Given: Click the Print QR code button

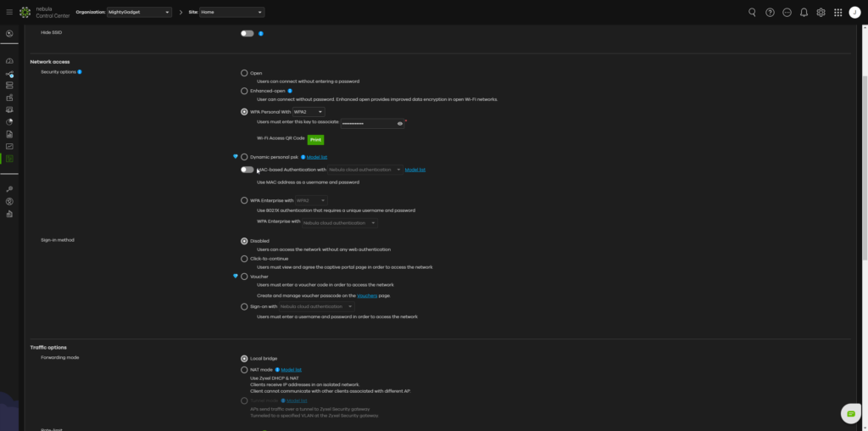Looking at the screenshot, I should click(315, 140).
